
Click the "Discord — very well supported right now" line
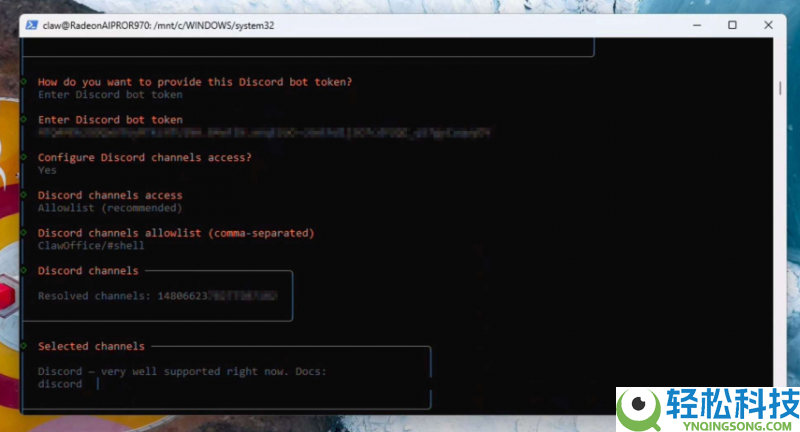pos(182,371)
